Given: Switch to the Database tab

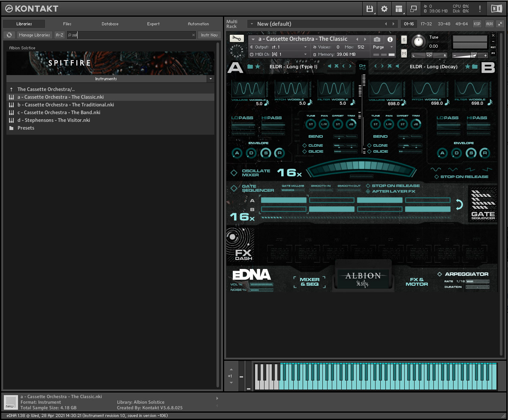Looking at the screenshot, I should coord(110,24).
